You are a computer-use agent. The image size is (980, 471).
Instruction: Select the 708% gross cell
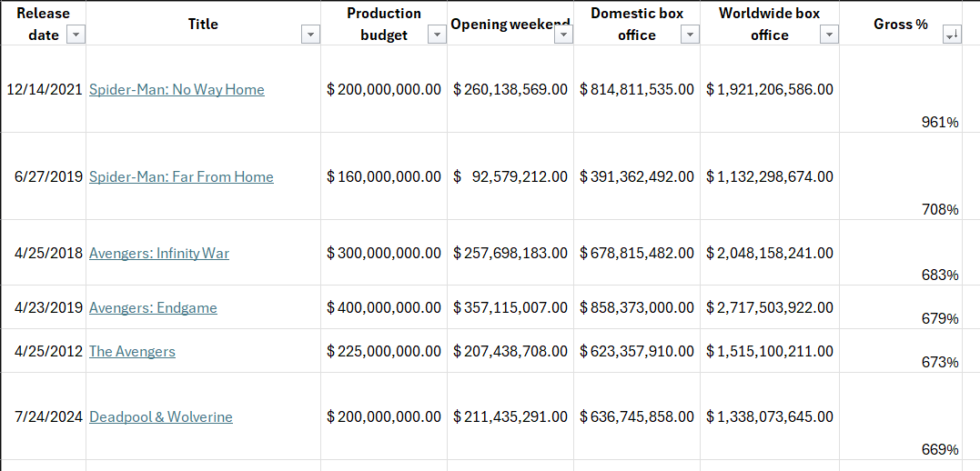(901, 176)
